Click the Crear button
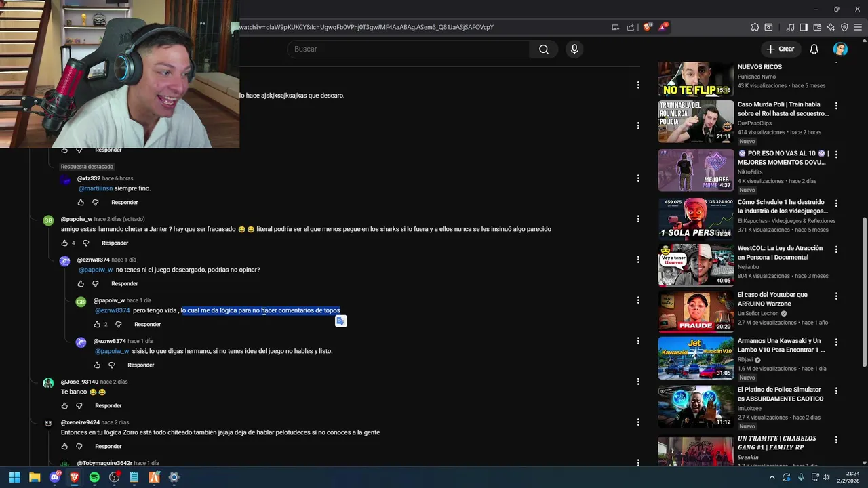Viewport: 868px width, 488px height. [780, 49]
